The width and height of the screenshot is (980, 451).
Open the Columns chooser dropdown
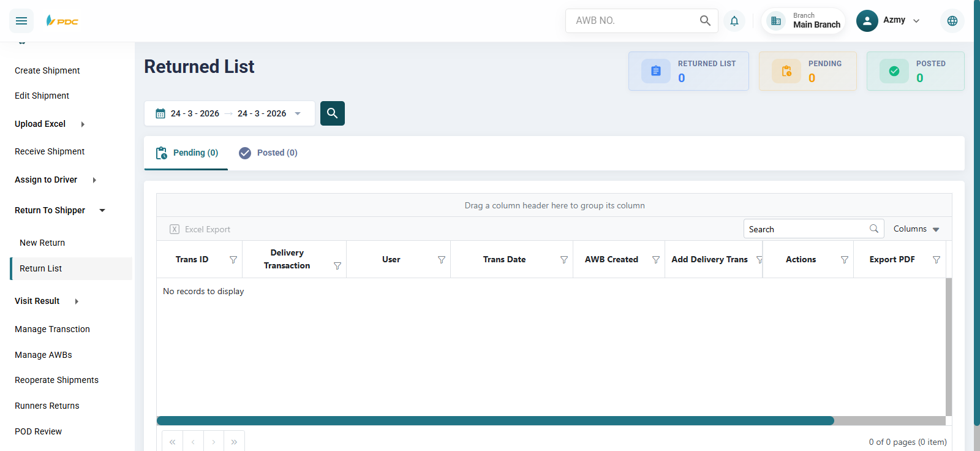pyautogui.click(x=916, y=229)
